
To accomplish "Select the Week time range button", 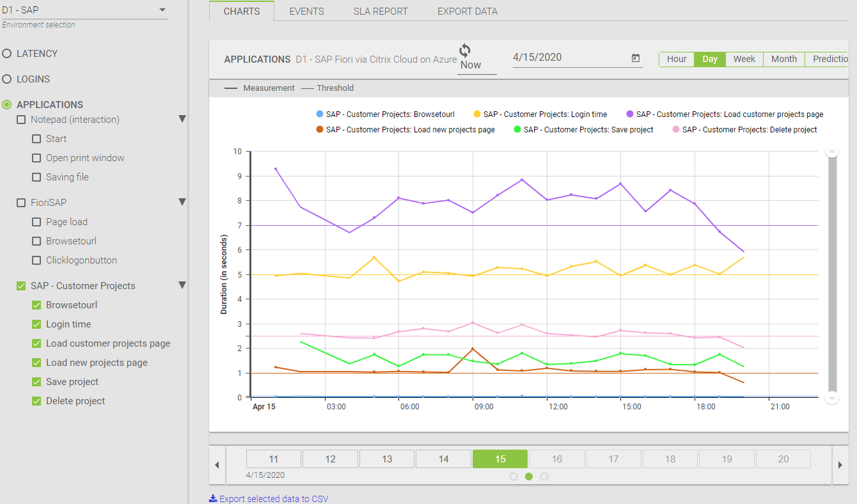I will (744, 59).
